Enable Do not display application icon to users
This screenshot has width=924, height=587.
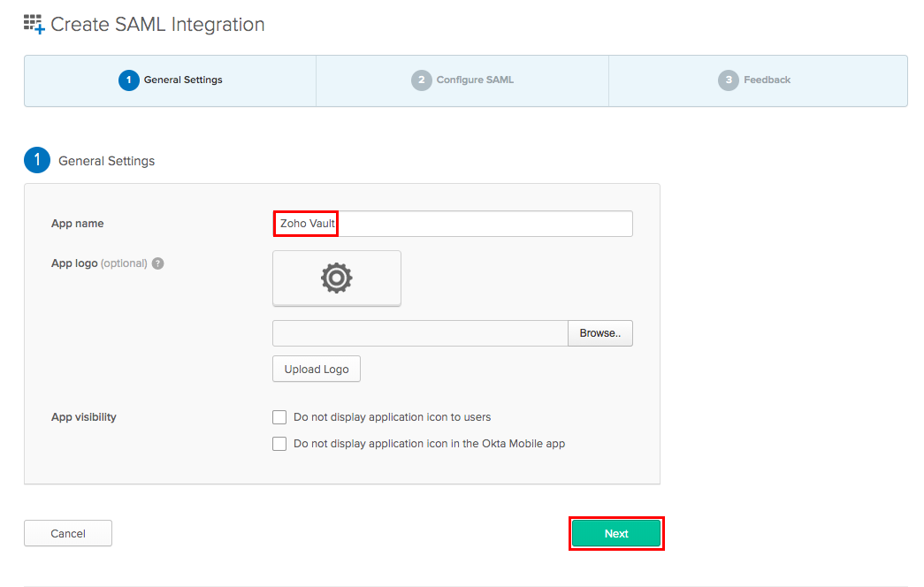(x=279, y=417)
